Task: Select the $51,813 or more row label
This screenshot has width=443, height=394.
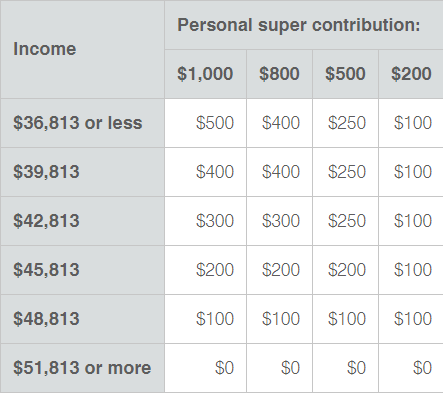Action: click(82, 368)
